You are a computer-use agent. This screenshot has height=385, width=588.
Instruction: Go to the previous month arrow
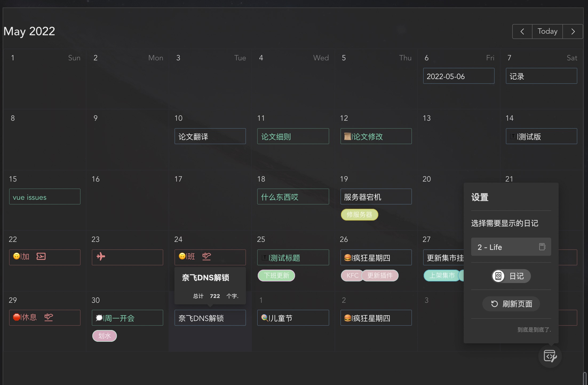tap(522, 32)
